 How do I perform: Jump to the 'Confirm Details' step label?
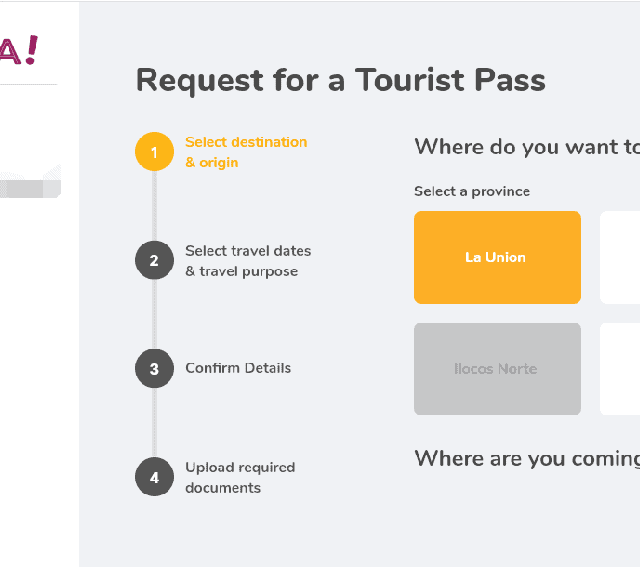point(238,368)
